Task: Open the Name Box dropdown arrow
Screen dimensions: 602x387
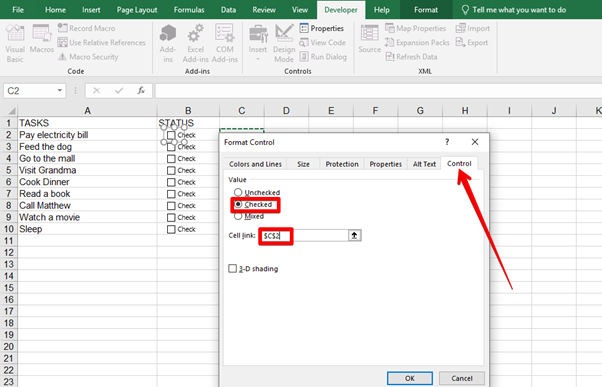Action: [60, 91]
